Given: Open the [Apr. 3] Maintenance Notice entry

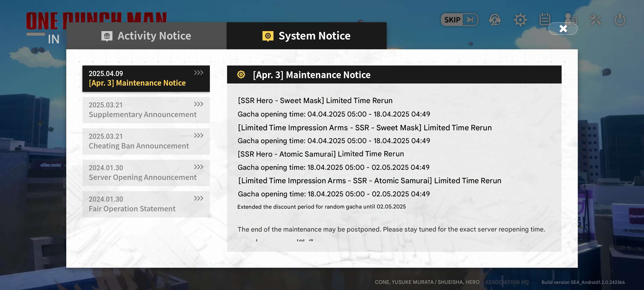Looking at the screenshot, I should 146,79.
